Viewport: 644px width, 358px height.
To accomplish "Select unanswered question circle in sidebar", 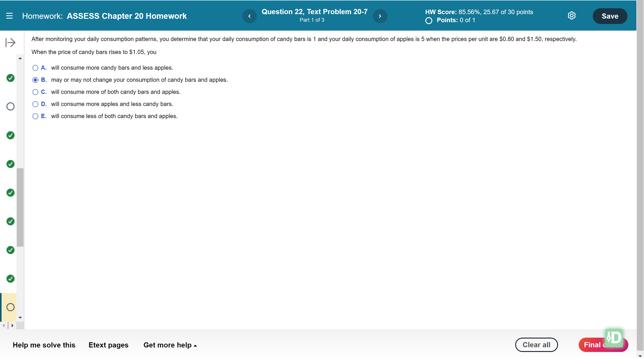I will point(11,106).
